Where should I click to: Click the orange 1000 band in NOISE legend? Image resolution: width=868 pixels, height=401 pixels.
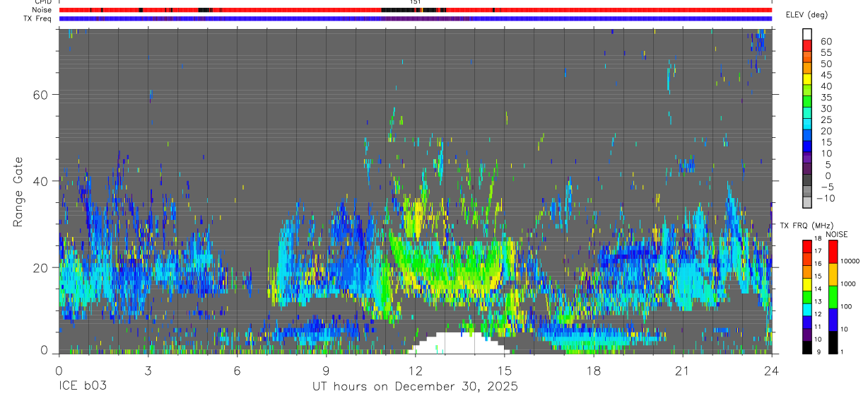click(x=832, y=274)
